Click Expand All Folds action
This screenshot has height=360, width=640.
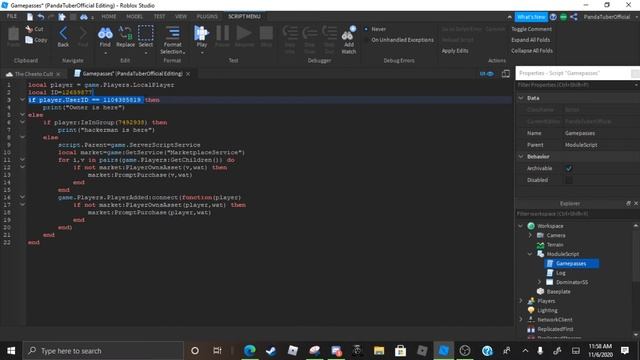[531, 40]
